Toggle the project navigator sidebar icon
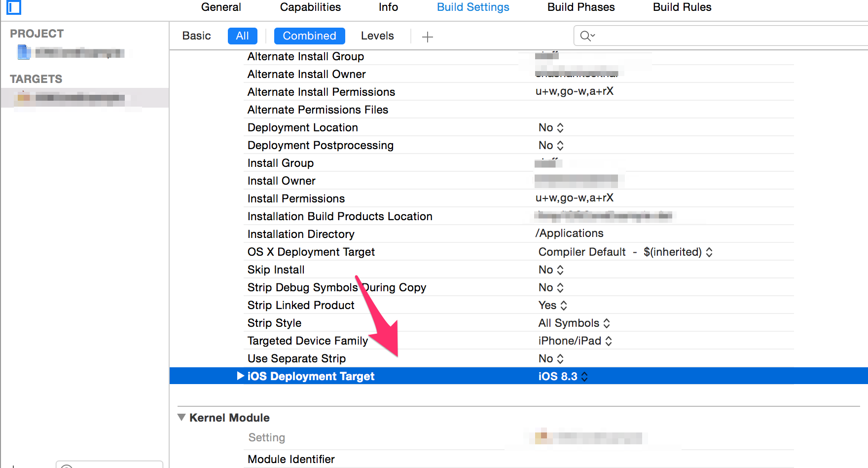Screen dimensions: 868x468 pos(13,7)
